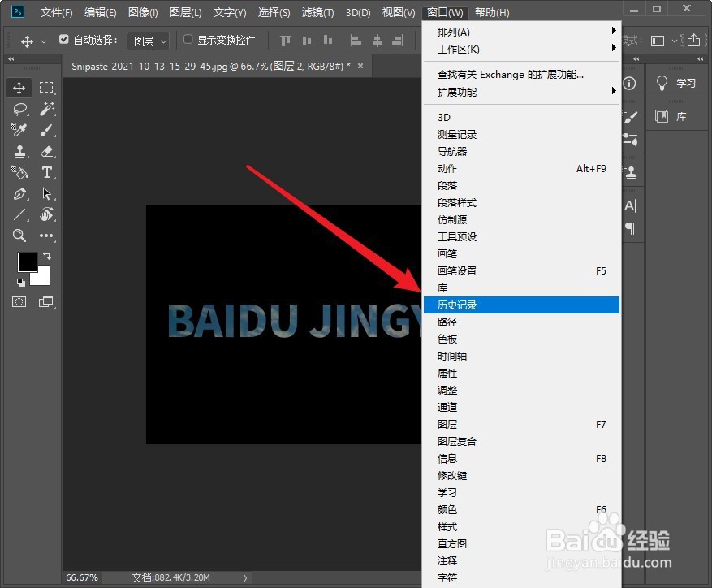Image resolution: width=712 pixels, height=588 pixels.
Task: Select the Zoom tool
Action: coord(19,236)
